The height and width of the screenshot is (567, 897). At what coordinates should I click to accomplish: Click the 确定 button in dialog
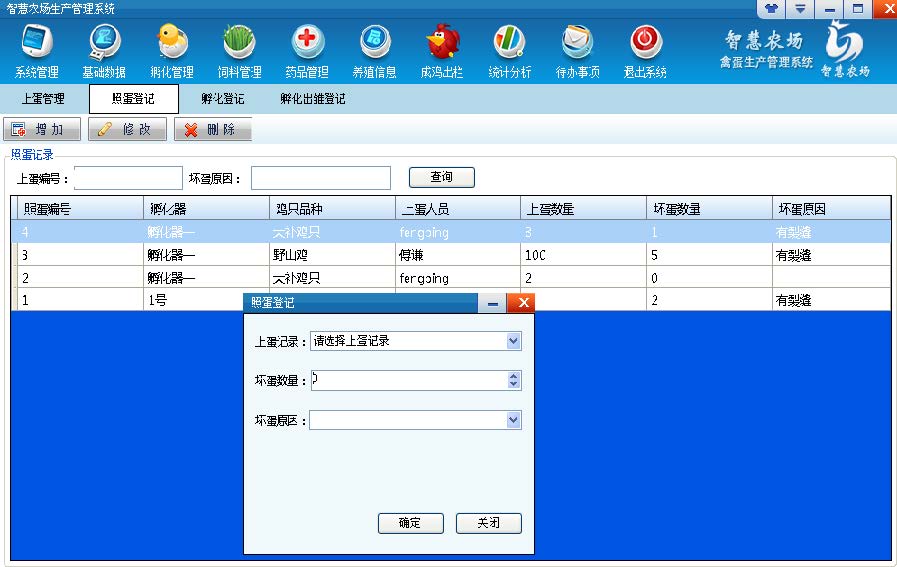click(x=410, y=523)
